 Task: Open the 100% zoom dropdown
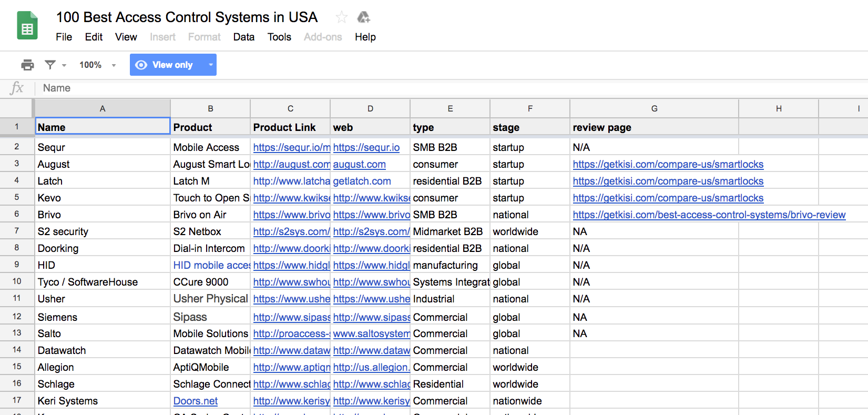pyautogui.click(x=97, y=65)
